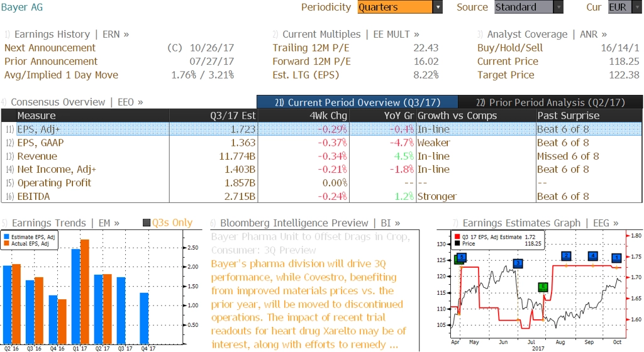Switch to Prior Period Analysis (Q2/17) tab
The width and height of the screenshot is (644, 352).
point(550,102)
